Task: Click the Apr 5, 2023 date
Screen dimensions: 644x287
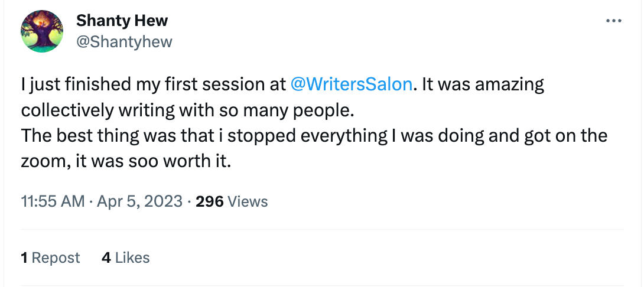Action: click(139, 201)
